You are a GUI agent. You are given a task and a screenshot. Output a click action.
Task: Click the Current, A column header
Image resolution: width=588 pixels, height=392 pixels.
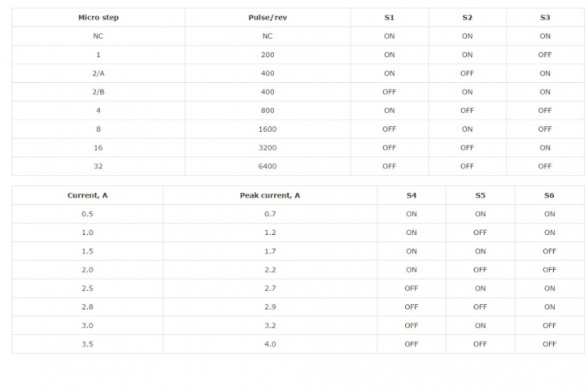[x=87, y=195]
